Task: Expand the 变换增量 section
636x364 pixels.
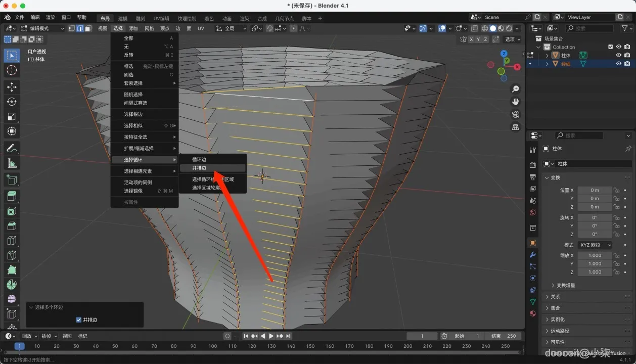Action: click(566, 285)
